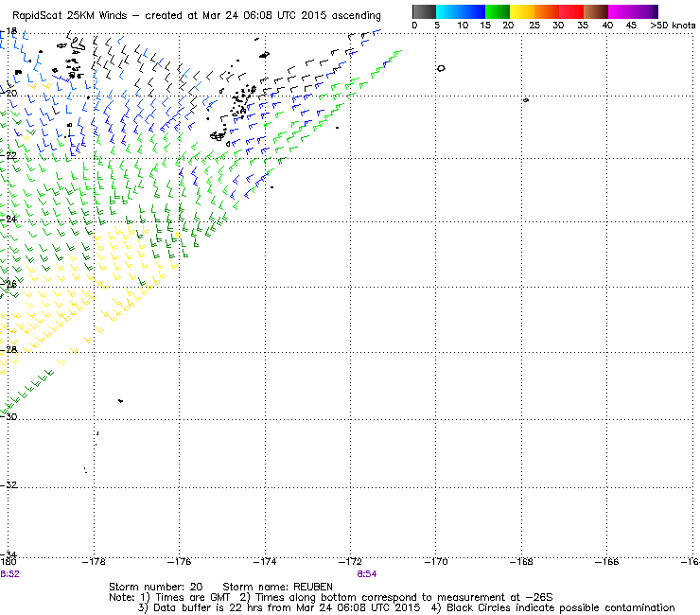700x615 pixels.
Task: Click the '-172' longitude axis label
Action: coord(350,562)
